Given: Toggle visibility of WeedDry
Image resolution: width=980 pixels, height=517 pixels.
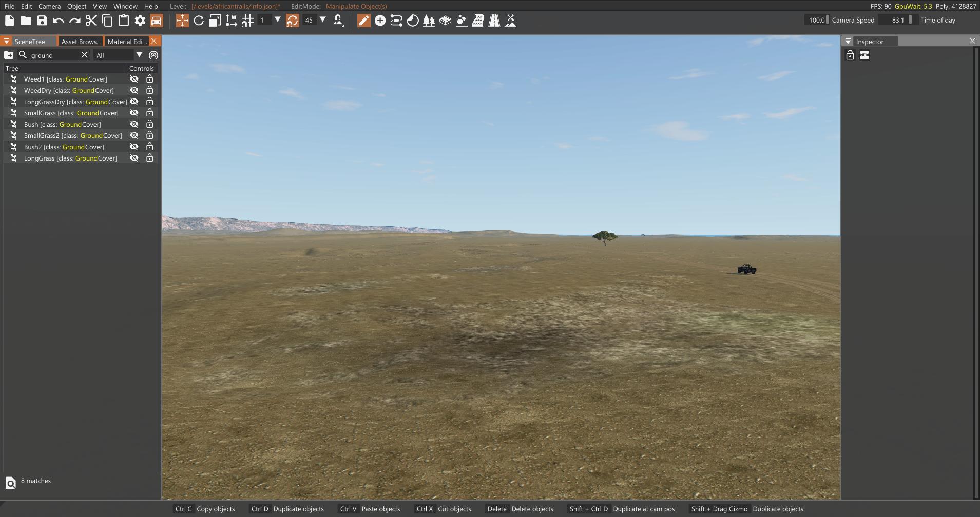Looking at the screenshot, I should (x=134, y=90).
